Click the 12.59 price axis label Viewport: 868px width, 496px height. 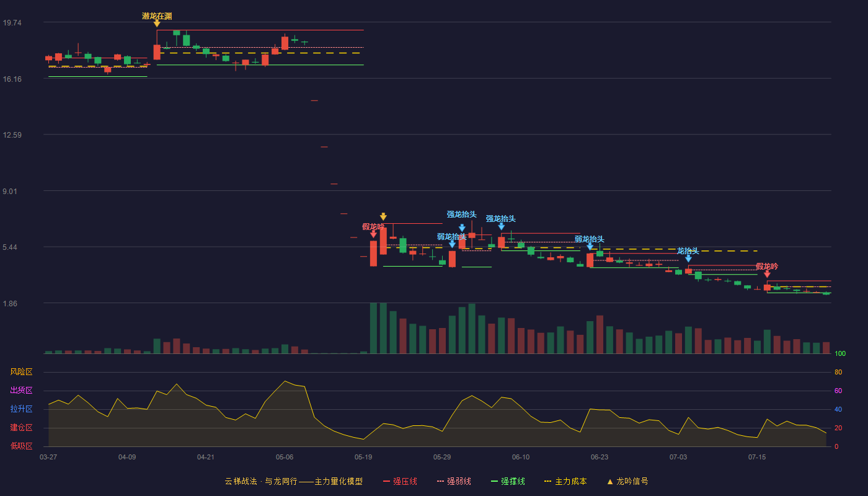pyautogui.click(x=12, y=135)
